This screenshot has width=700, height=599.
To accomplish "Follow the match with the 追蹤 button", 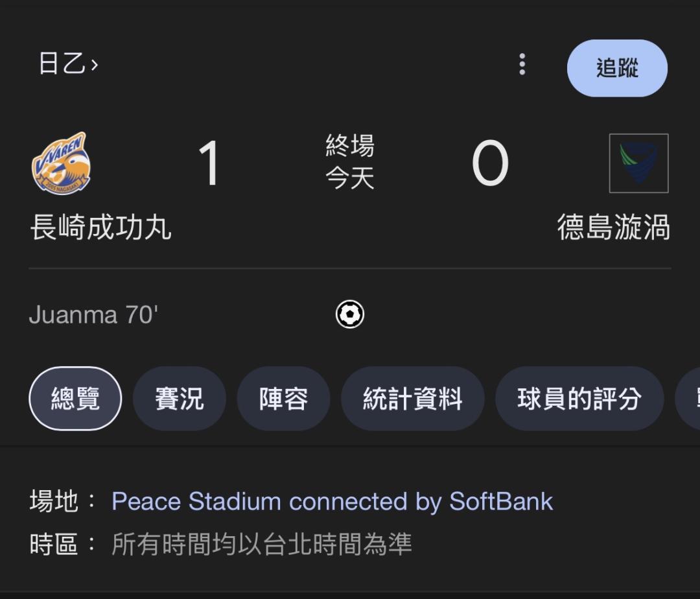I will pos(617,68).
